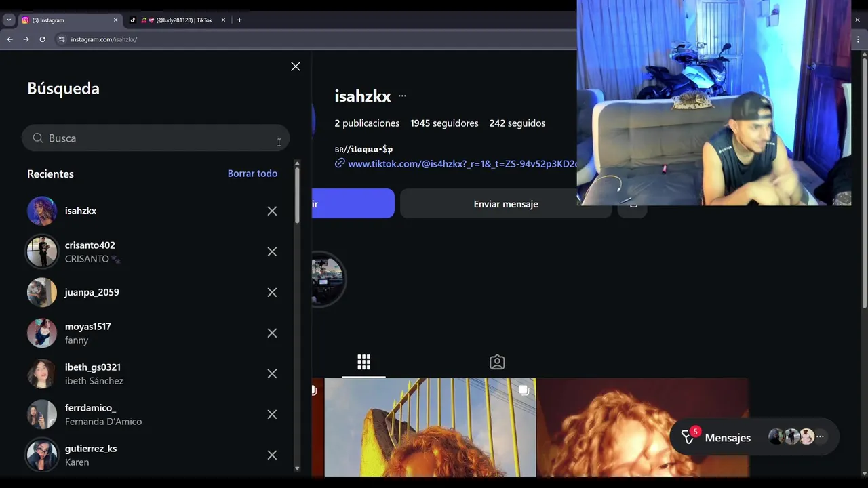This screenshot has height=488, width=868.
Task: Open the story highlight circle
Action: [328, 279]
